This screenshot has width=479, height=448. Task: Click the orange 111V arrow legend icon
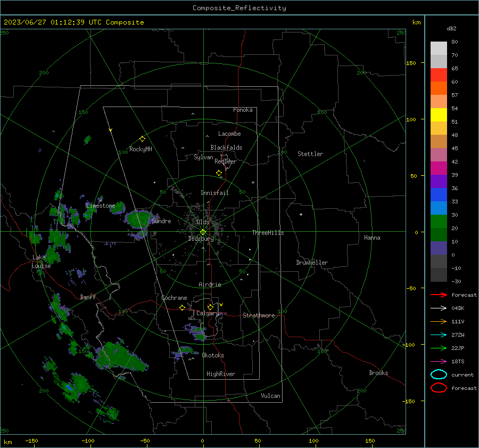439,321
